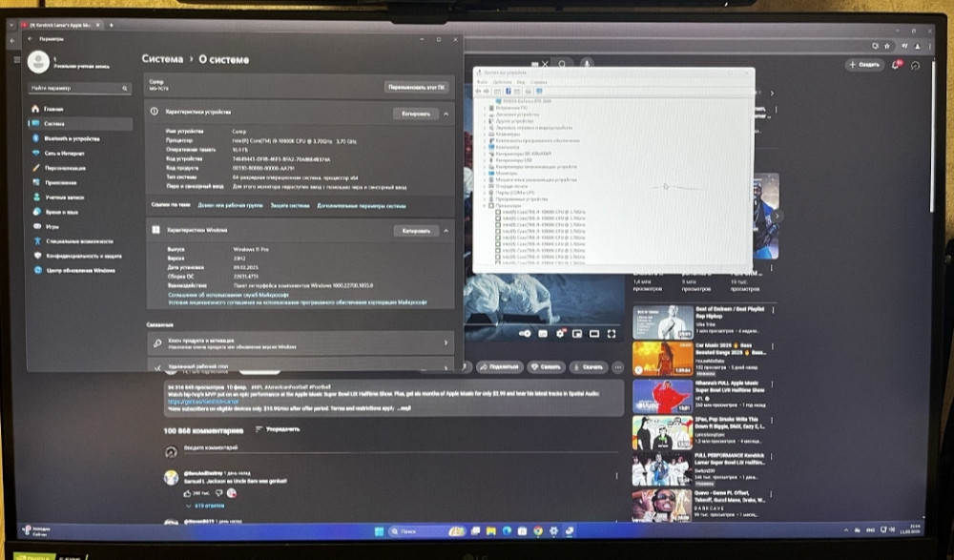Viewport: 954px width, 560px height.
Task: Open the YouTube player settings gear
Action: point(560,334)
